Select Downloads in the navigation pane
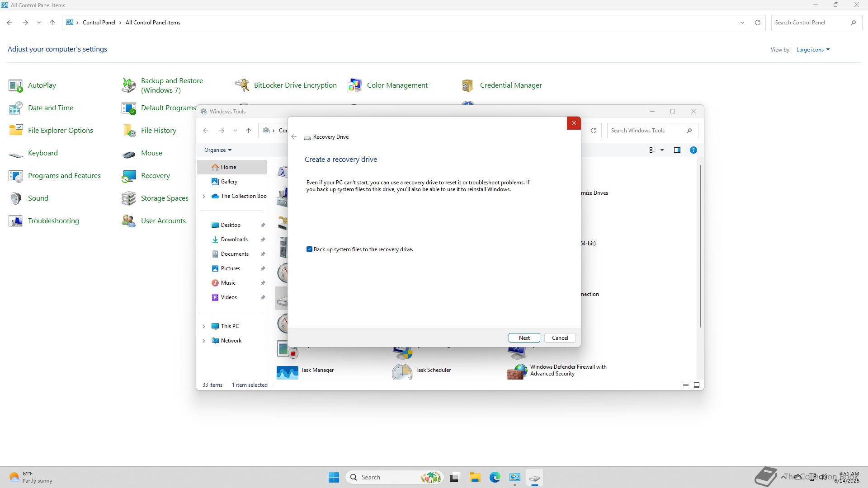Image resolution: width=868 pixels, height=488 pixels. point(234,239)
